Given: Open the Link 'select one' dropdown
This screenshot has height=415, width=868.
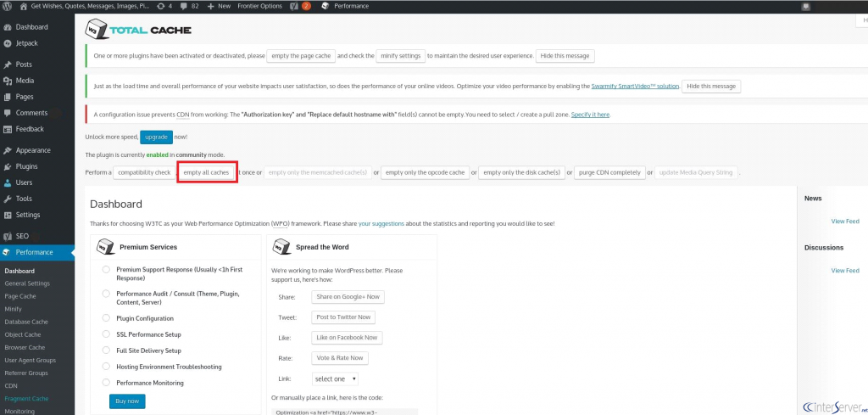Looking at the screenshot, I should [x=334, y=379].
